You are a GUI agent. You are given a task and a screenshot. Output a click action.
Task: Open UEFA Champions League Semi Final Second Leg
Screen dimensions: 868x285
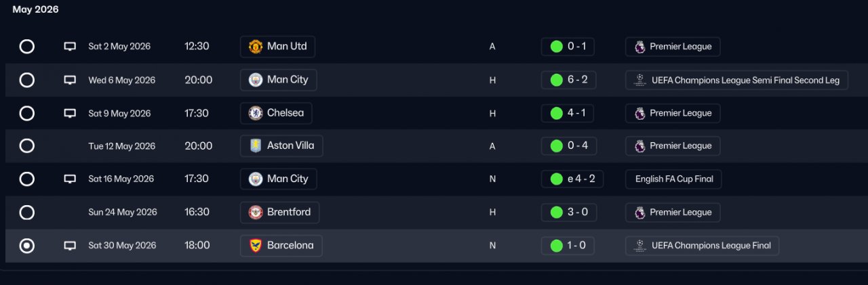736,80
